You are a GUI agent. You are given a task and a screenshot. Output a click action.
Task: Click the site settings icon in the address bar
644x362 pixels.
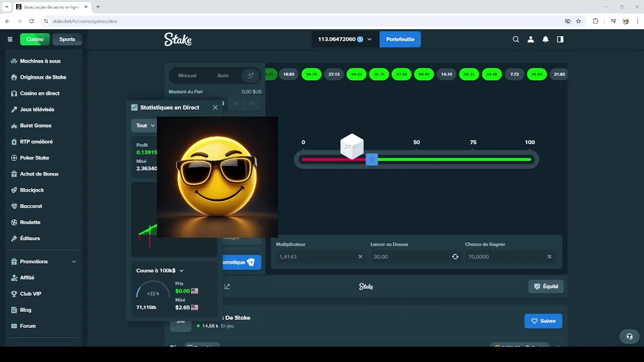coord(46,21)
